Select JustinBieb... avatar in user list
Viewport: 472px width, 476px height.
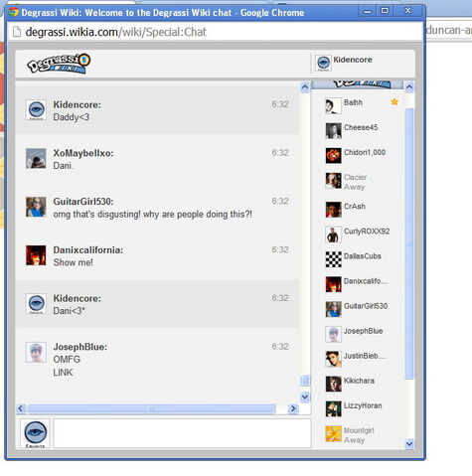(333, 359)
